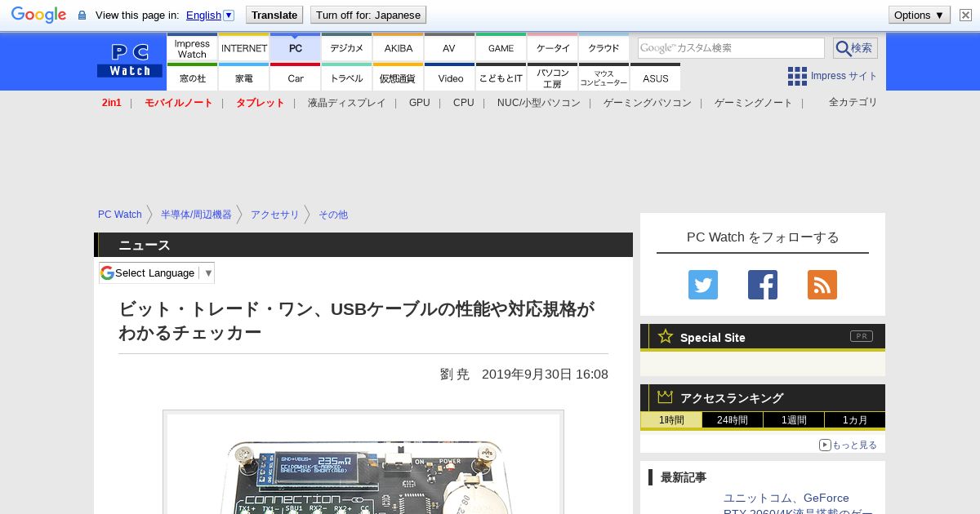
Task: Open the デジカメ tab
Action: point(347,48)
